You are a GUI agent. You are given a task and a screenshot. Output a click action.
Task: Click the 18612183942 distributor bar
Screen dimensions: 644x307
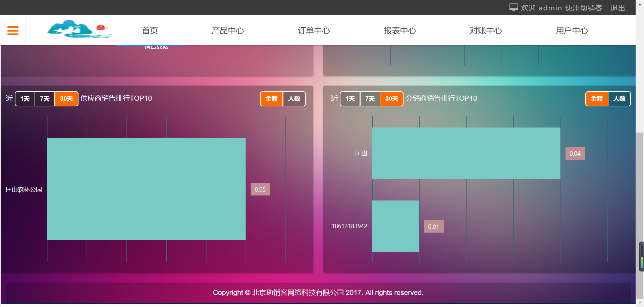tap(395, 226)
